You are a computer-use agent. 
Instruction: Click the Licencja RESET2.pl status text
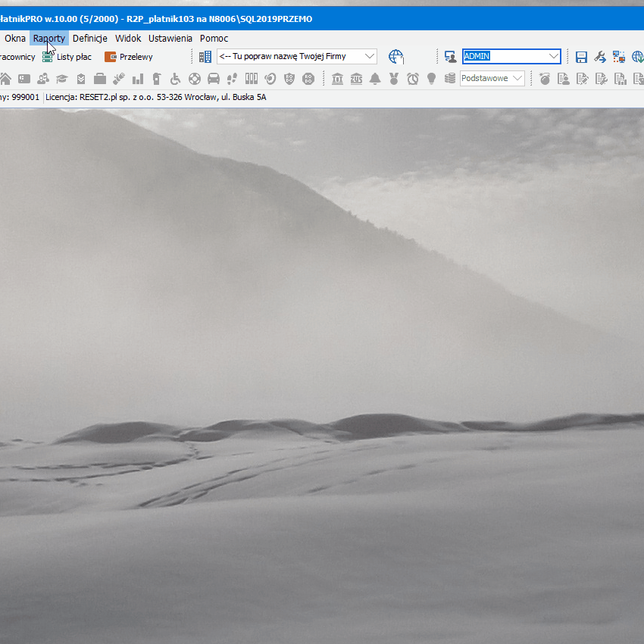pos(155,97)
